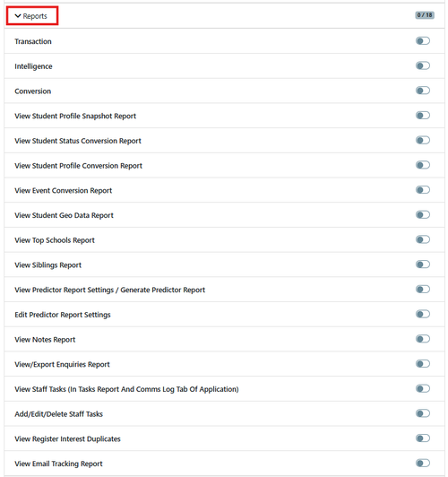Click View Top Schools Report text
Image resolution: width=448 pixels, height=477 pixels.
55,240
